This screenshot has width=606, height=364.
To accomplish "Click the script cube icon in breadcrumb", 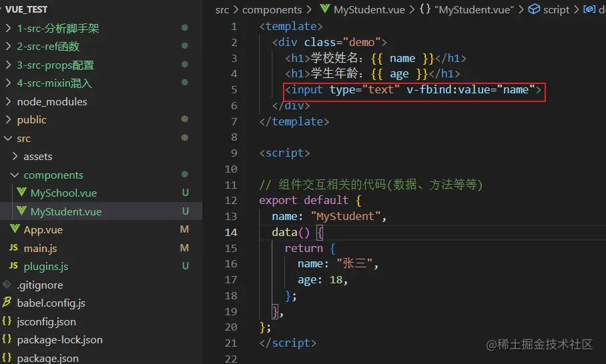I will click(534, 9).
